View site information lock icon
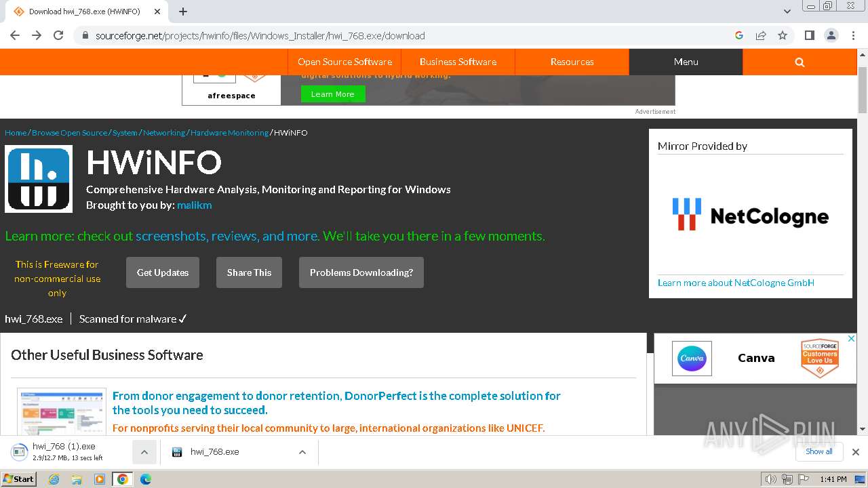This screenshot has height=488, width=868. 85,35
